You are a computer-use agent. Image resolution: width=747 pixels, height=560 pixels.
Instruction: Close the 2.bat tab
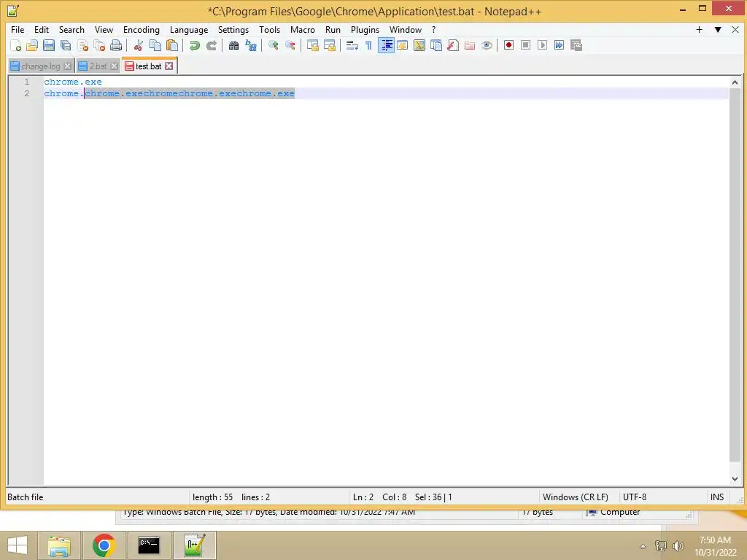(114, 66)
